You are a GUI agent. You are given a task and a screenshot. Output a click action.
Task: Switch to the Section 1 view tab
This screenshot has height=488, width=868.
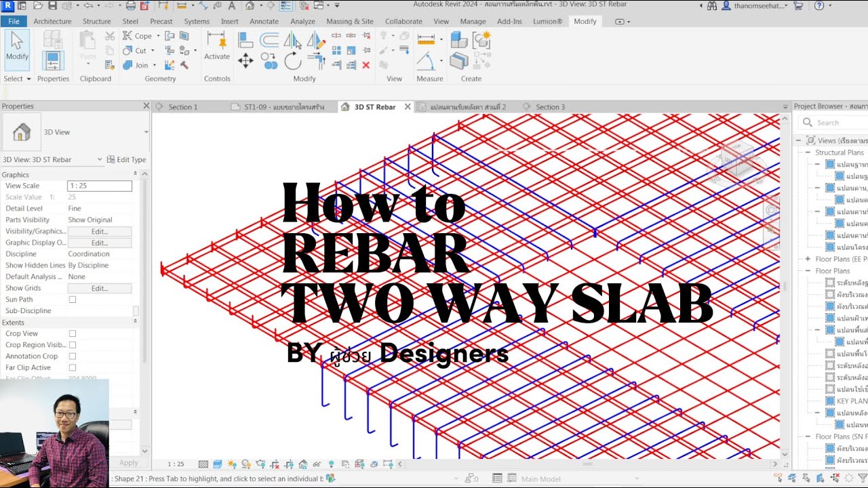pyautogui.click(x=182, y=107)
